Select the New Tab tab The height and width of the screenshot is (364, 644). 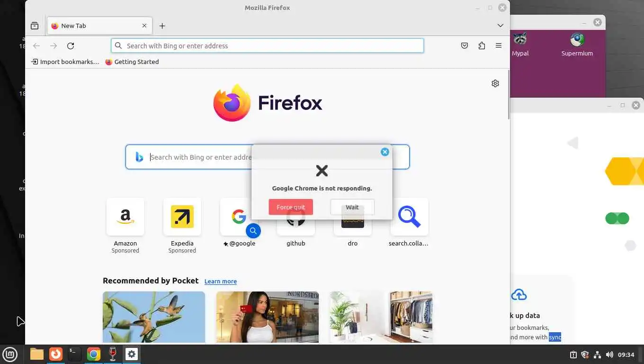tap(99, 26)
